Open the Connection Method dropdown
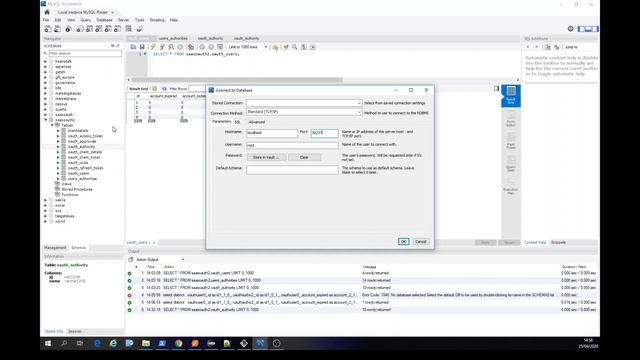Screen dimensions: 640x360 click(359, 112)
